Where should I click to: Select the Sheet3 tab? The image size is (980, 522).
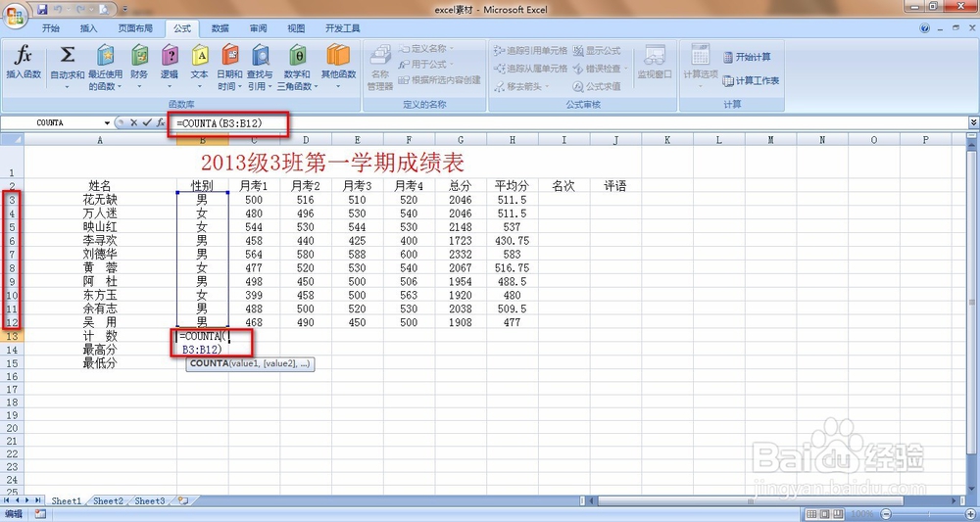point(150,500)
